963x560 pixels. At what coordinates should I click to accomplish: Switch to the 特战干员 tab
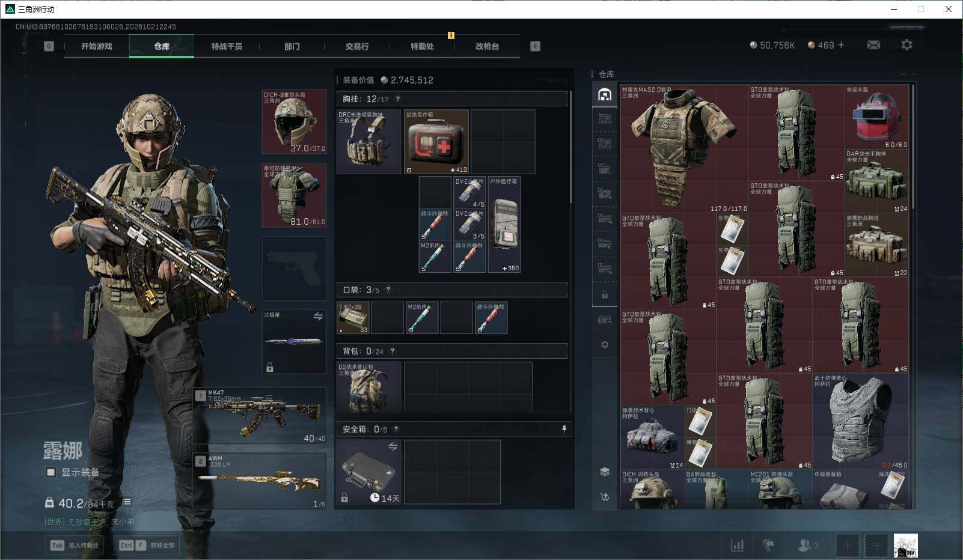click(227, 46)
